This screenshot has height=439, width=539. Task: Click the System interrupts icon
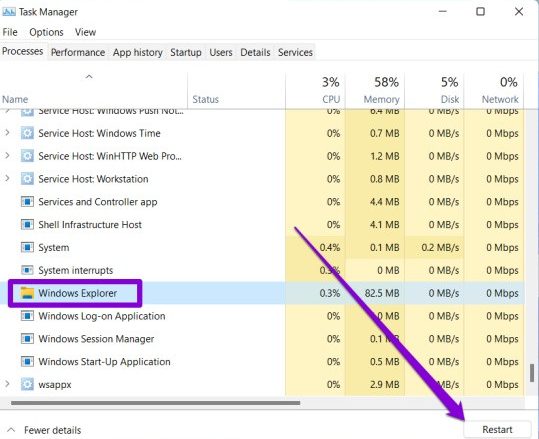point(27,270)
